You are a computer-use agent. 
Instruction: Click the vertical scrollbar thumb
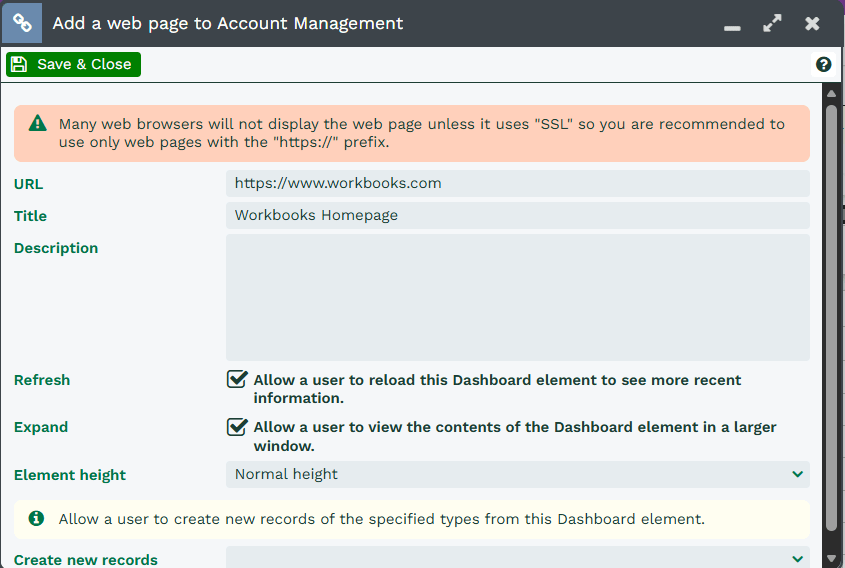point(830,315)
